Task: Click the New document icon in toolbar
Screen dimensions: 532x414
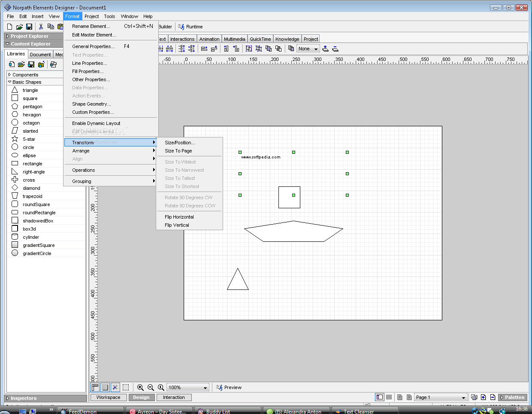Action: tap(9, 27)
